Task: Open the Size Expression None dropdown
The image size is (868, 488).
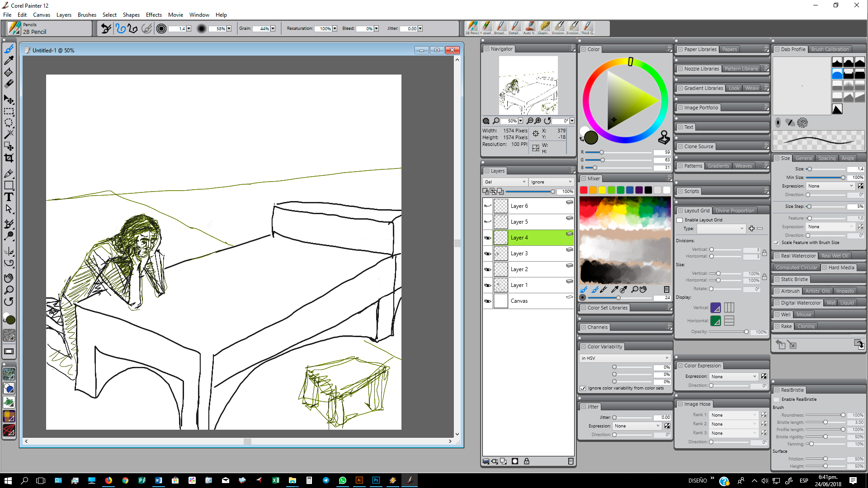Action: pyautogui.click(x=830, y=186)
